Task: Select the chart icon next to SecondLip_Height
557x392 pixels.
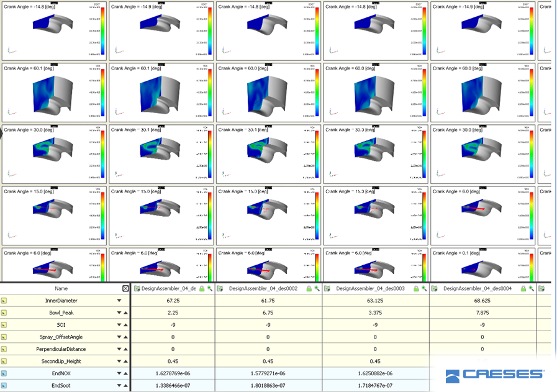Action: click(5, 361)
